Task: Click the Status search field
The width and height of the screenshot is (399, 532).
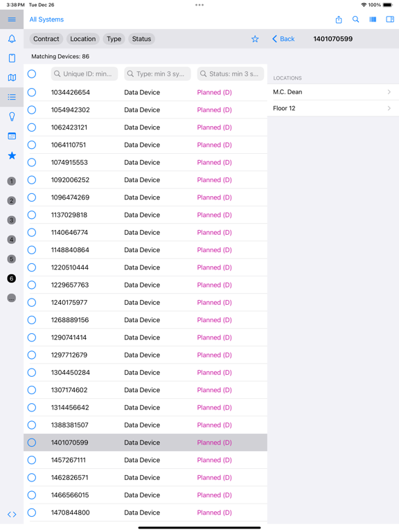Action: 231,73
